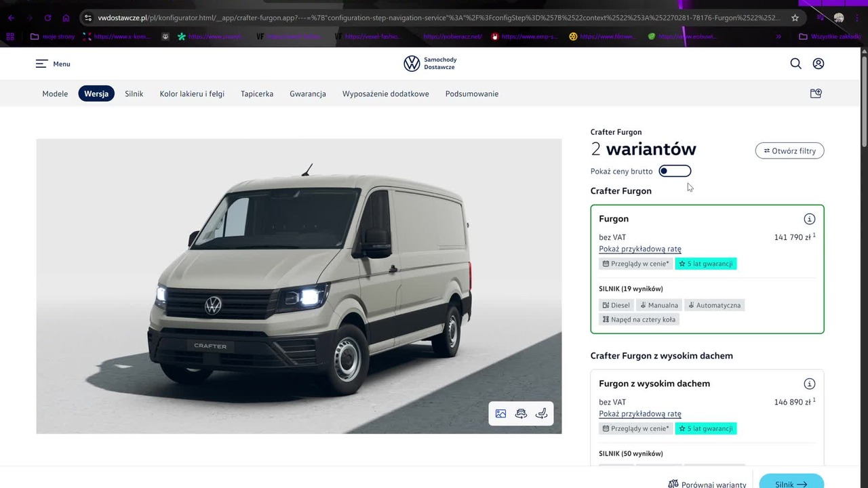
Task: Open the Podsumowanie step
Action: [x=471, y=94]
